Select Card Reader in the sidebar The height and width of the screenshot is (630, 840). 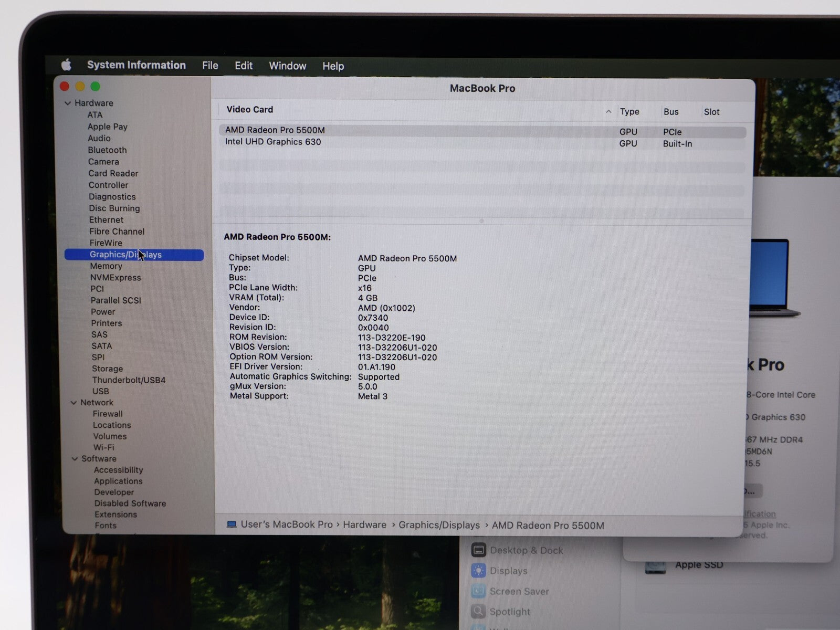[113, 173]
